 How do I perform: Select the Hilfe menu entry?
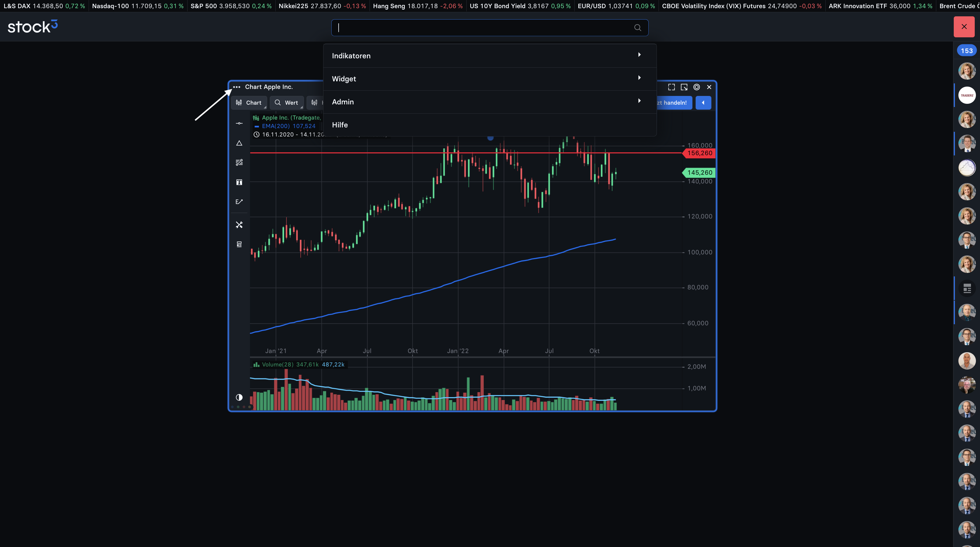point(490,125)
